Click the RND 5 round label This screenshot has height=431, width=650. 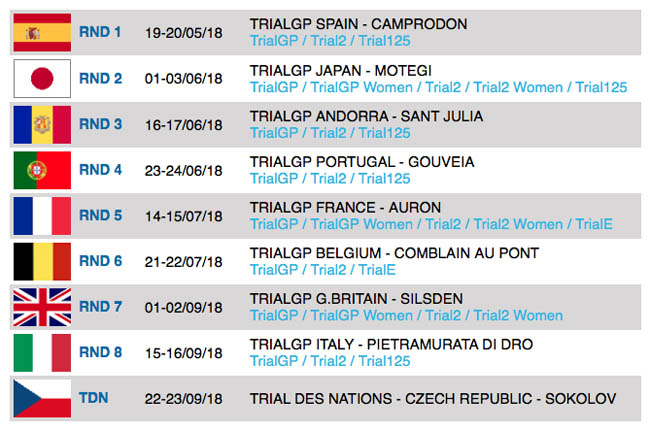pyautogui.click(x=101, y=216)
